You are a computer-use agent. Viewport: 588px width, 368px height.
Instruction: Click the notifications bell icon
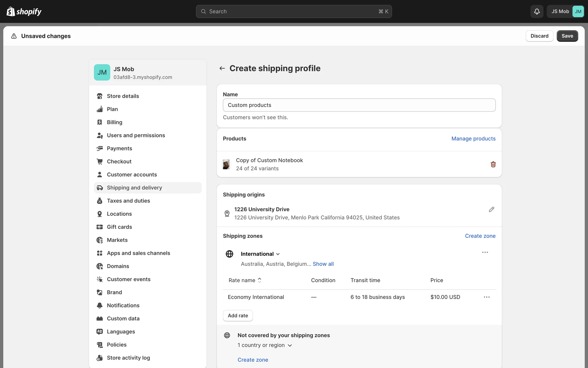[x=537, y=11]
